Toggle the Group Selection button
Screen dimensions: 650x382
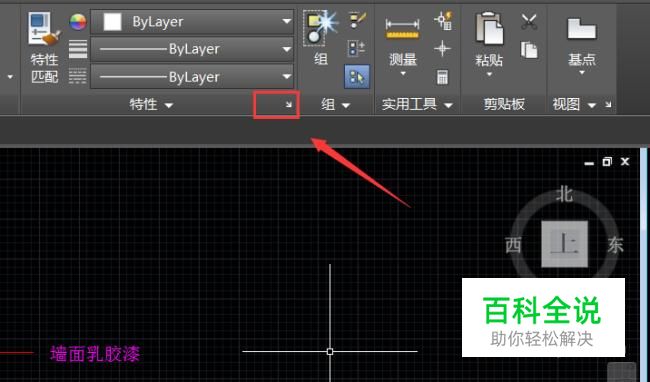357,77
